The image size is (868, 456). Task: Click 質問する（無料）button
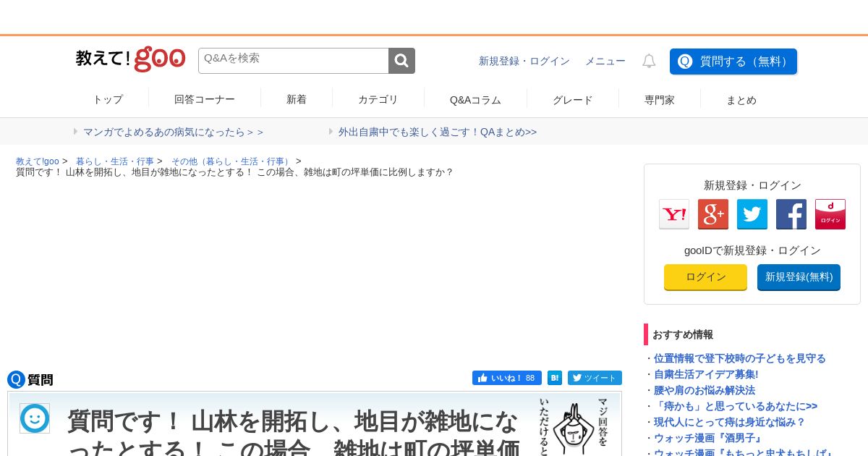point(733,62)
